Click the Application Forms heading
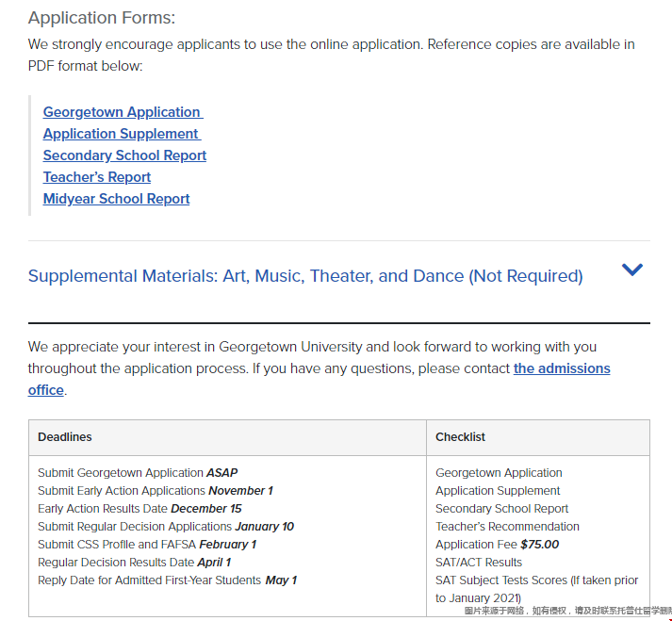This screenshot has width=672, height=621. coord(102,18)
